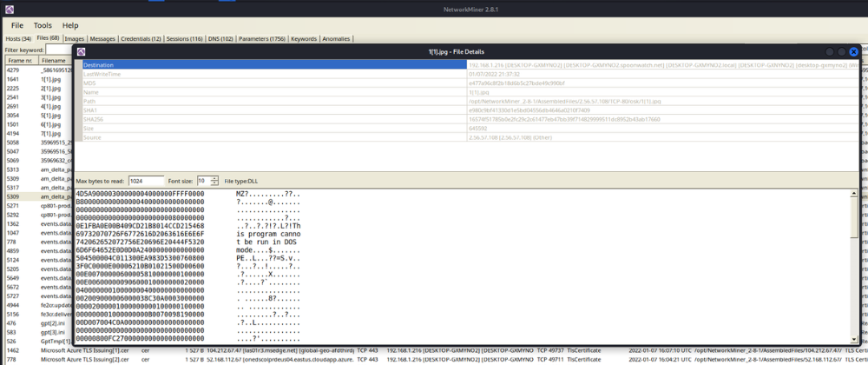The image size is (868, 365).
Task: Select the Path property row
Action: [467, 102]
